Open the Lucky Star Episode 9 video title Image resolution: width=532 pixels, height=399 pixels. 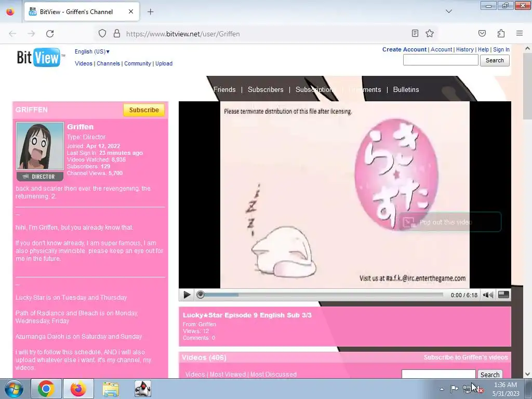[247, 315]
